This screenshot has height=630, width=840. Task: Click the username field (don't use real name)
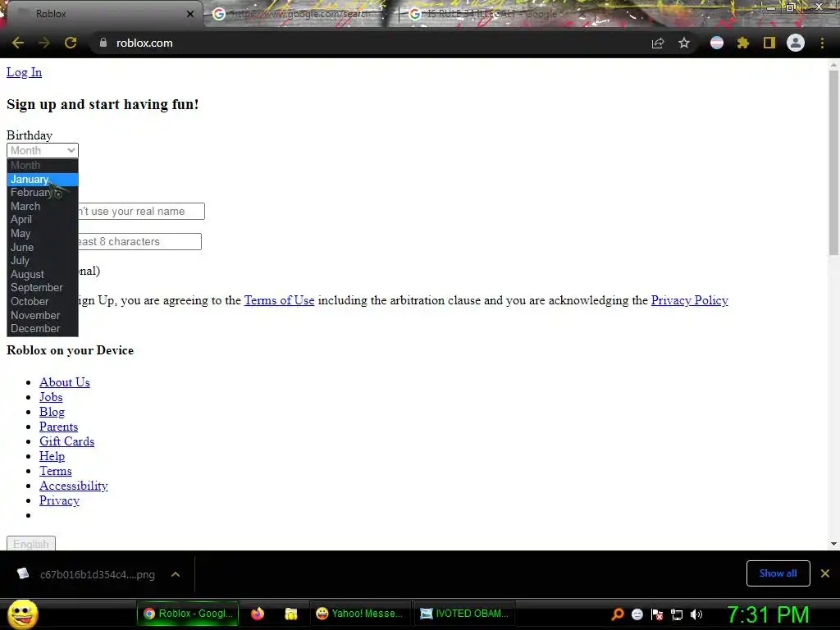141,211
